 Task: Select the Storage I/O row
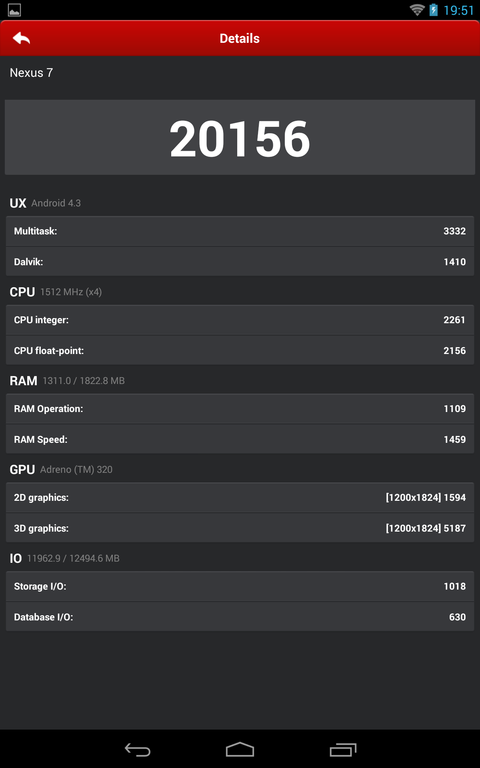pyautogui.click(x=240, y=586)
